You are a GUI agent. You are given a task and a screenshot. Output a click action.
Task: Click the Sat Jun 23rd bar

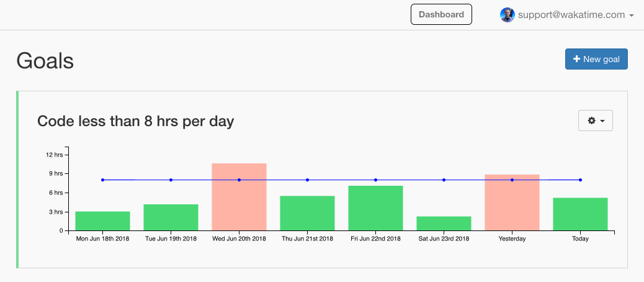[x=444, y=224]
